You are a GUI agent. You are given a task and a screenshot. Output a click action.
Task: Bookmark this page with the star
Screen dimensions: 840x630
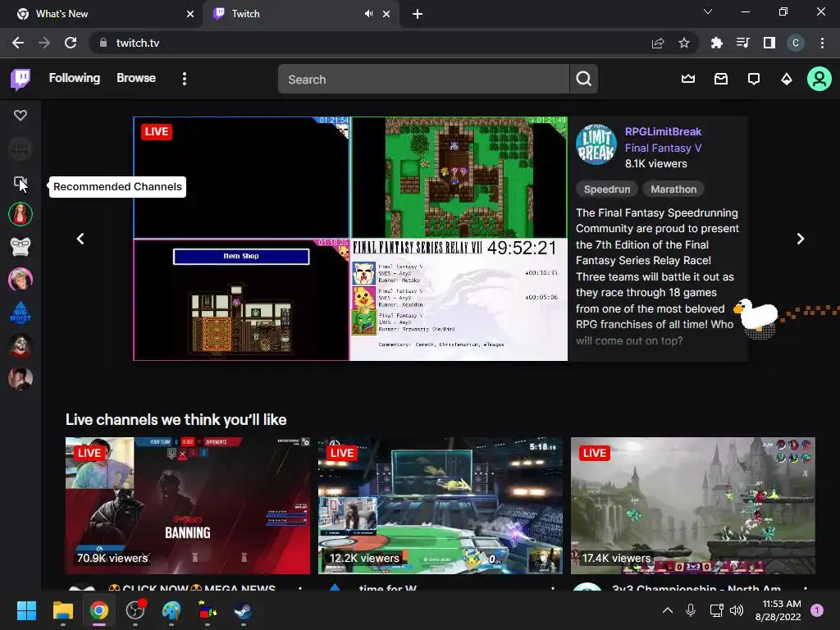684,43
